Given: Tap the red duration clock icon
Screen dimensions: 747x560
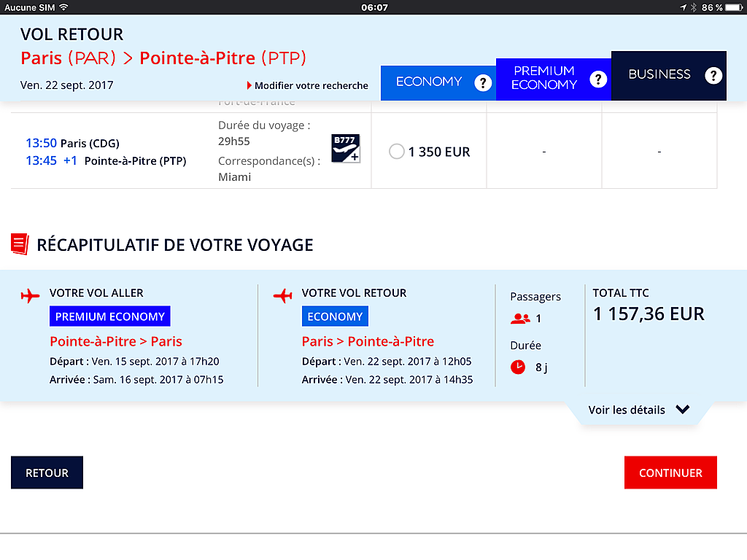Looking at the screenshot, I should coord(518,367).
